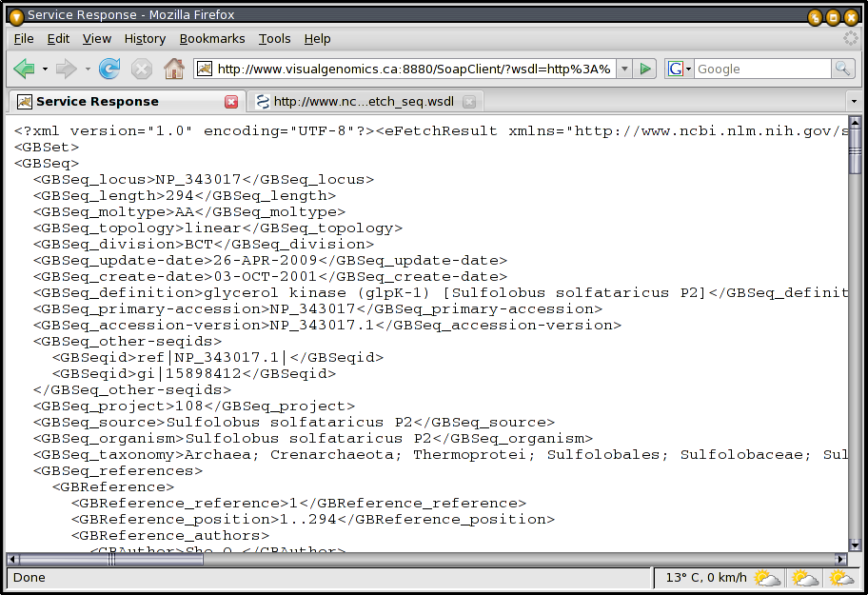Screen dimensions: 868x595
Task: Switch to the fetch_seq.wsdl tab
Action: click(366, 102)
